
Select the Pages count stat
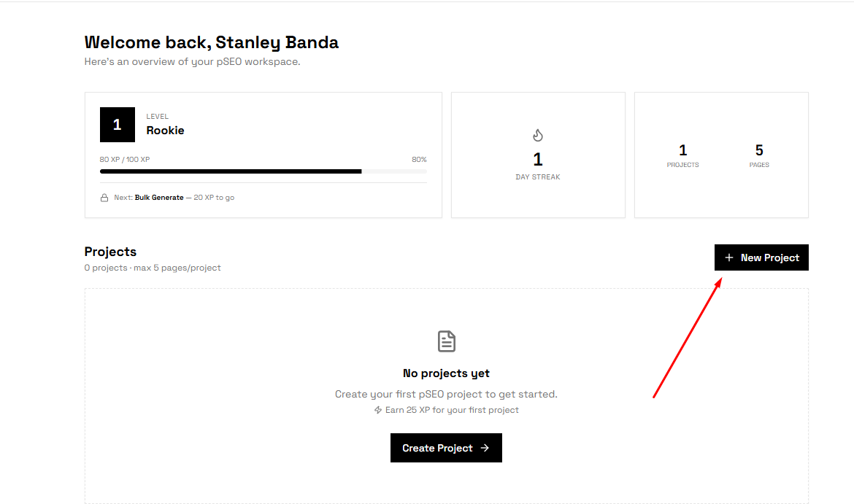759,155
